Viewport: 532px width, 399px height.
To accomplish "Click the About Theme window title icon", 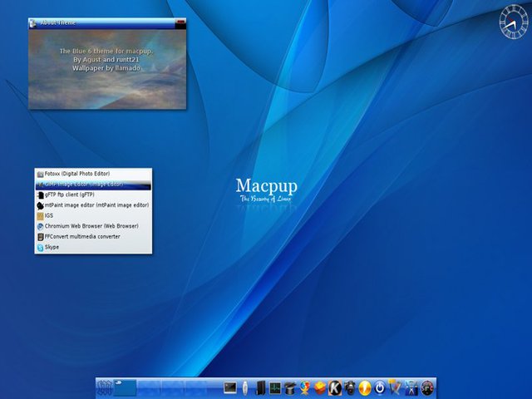I will coord(33,23).
